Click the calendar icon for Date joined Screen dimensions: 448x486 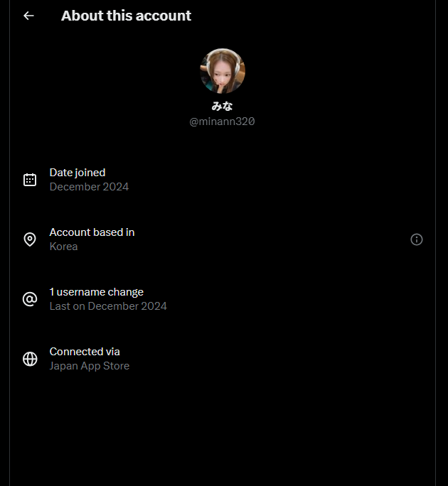click(30, 180)
